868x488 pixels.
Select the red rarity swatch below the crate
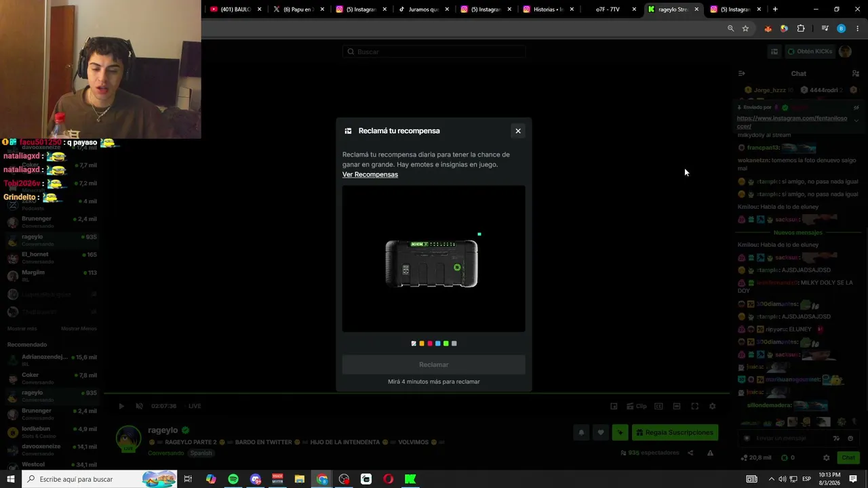[430, 344]
